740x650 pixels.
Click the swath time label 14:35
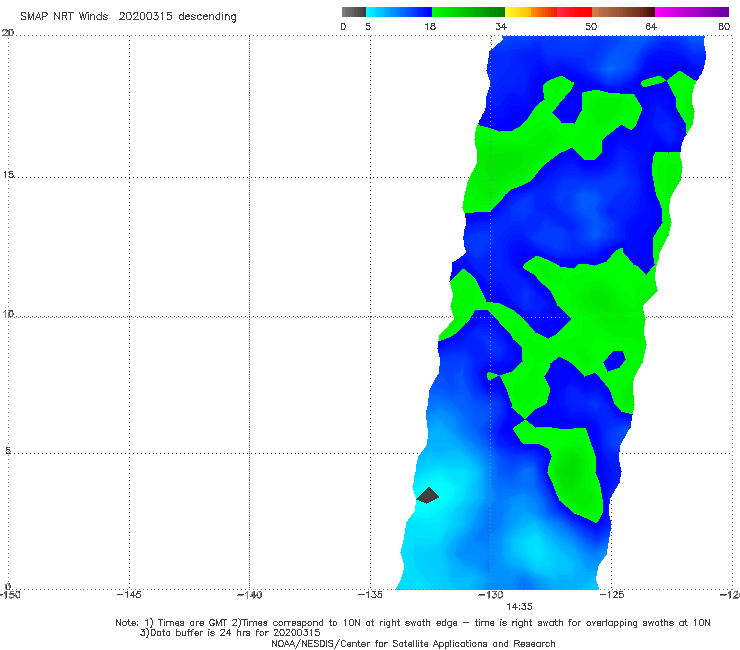click(519, 607)
